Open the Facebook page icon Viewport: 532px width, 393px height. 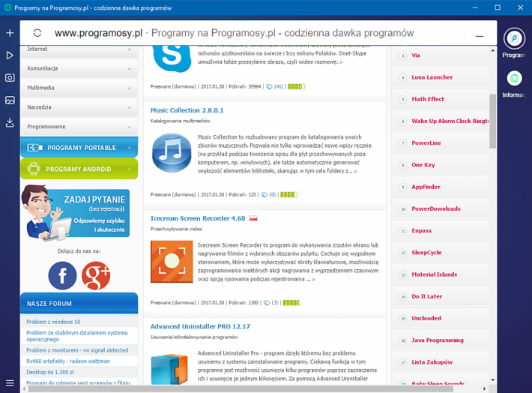62,275
